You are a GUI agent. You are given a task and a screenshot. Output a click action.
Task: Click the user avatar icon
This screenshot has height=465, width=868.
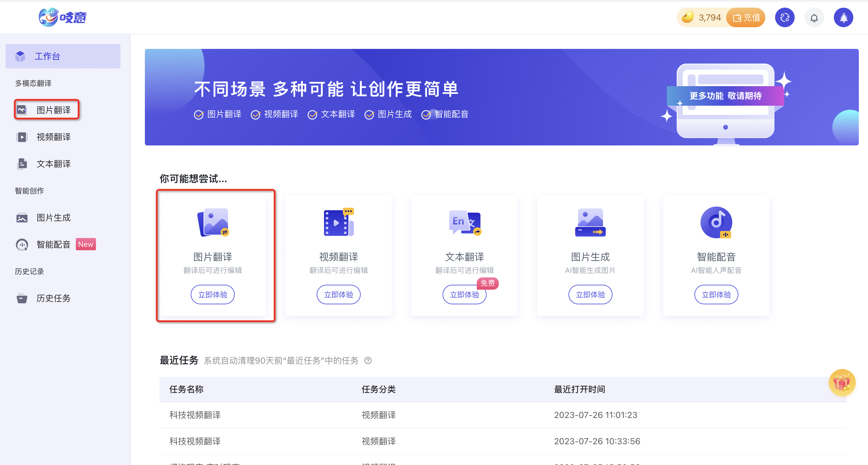pos(843,18)
